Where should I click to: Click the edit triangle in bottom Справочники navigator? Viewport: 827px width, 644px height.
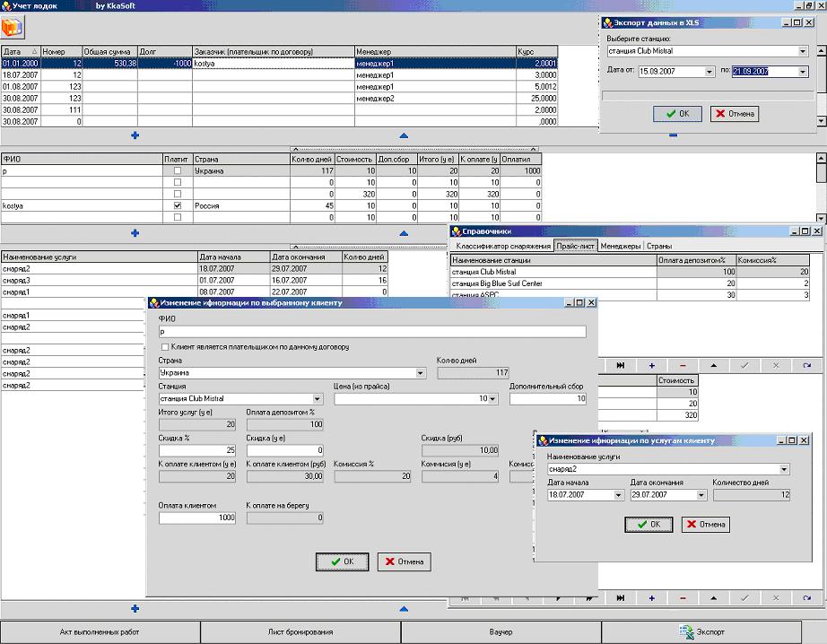pyautogui.click(x=714, y=598)
